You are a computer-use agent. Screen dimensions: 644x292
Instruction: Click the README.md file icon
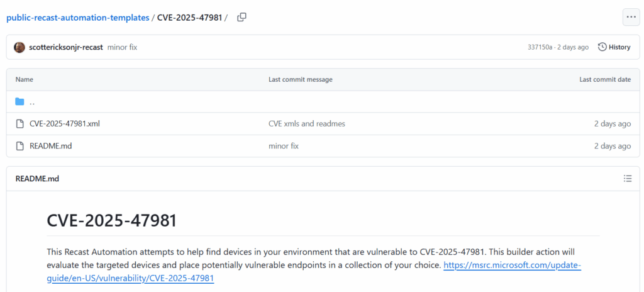click(x=19, y=146)
